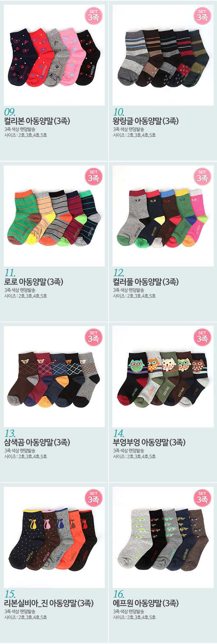The width and height of the screenshot is (217, 644).
Task: Open 에프원 car-pattern socks image
Action: pos(163,537)
